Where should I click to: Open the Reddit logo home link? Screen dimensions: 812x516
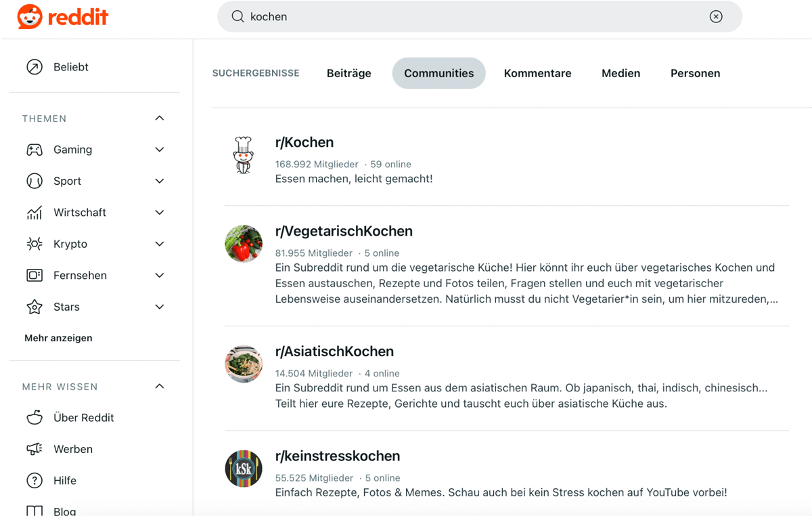tap(63, 17)
